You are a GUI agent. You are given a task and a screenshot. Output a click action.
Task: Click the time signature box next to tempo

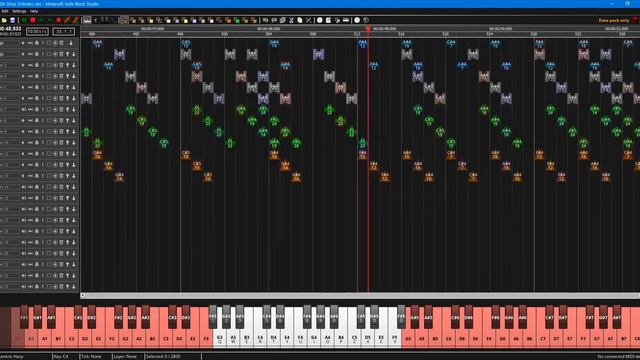point(64,31)
